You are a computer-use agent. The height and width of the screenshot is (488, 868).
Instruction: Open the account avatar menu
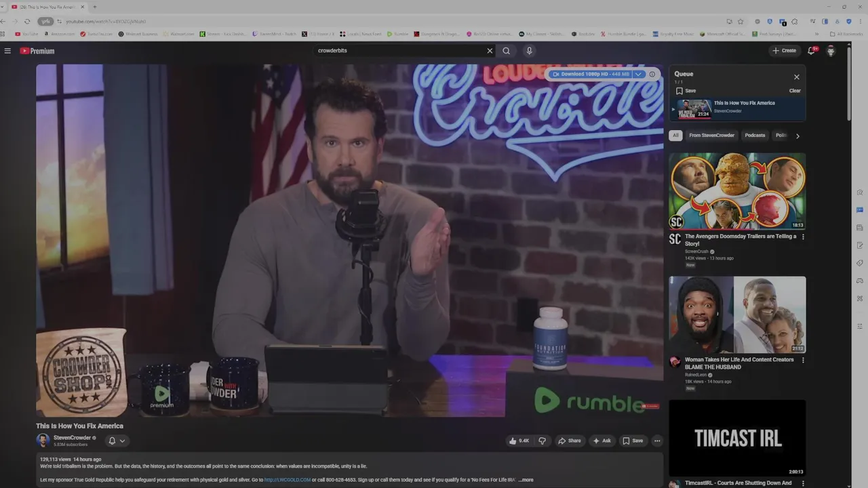click(831, 51)
